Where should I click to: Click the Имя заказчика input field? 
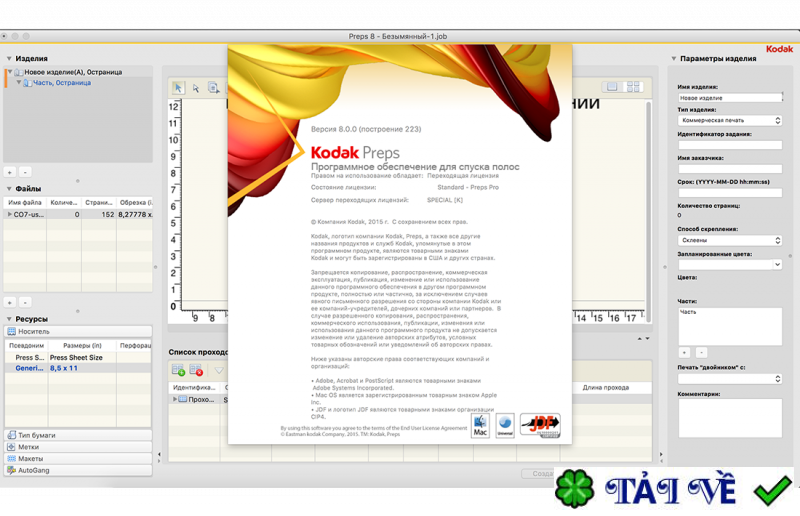(x=730, y=168)
